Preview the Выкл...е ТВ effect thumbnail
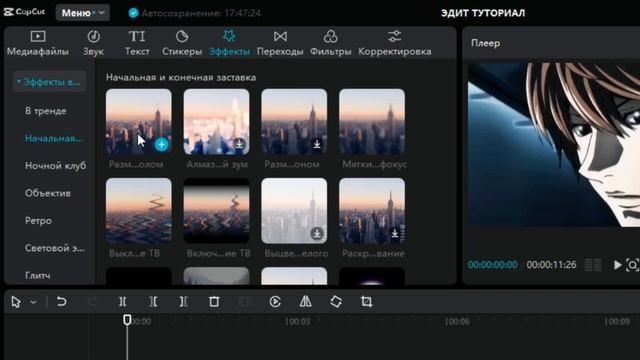Viewport: 640px width, 360px height. [x=139, y=211]
